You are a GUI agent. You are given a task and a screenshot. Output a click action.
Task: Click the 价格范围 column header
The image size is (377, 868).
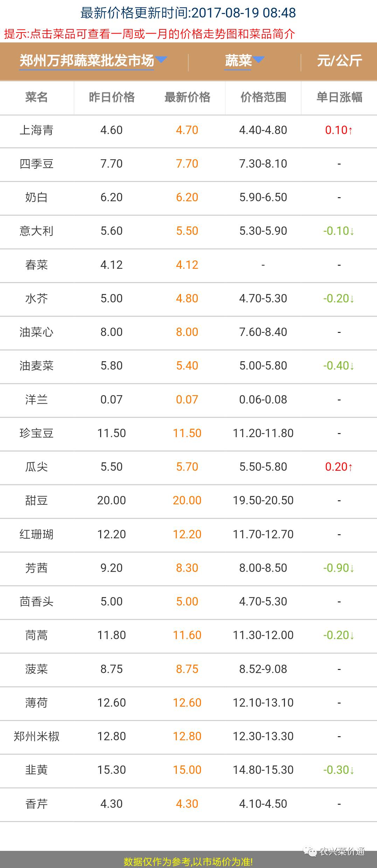(x=263, y=97)
